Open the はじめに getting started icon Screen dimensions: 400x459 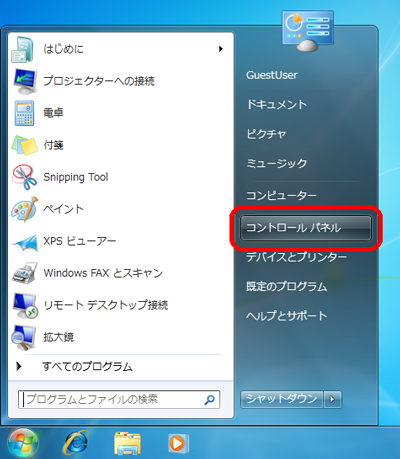coord(23,49)
